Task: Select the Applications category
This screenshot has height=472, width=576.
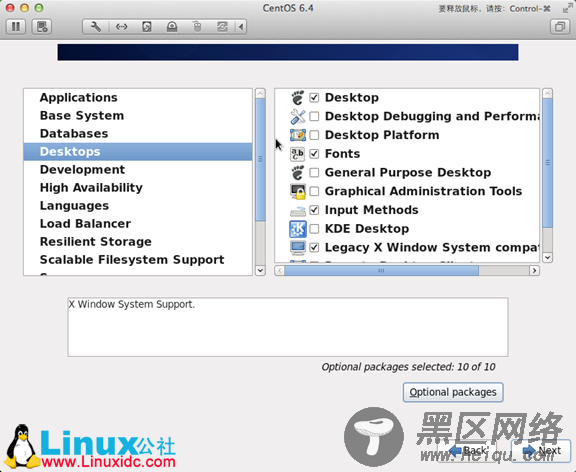Action: pyautogui.click(x=138, y=98)
